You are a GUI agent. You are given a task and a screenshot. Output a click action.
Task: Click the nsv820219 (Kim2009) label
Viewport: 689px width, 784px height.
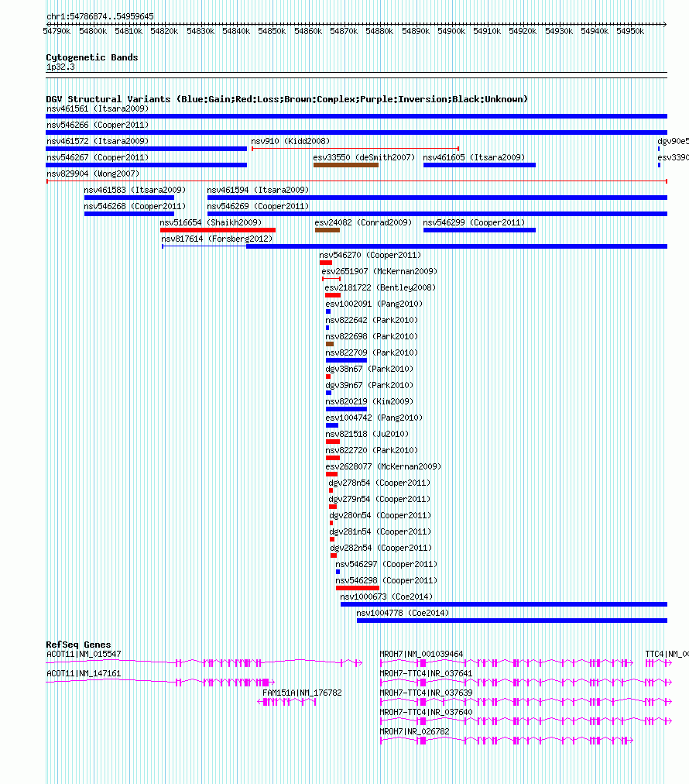tap(369, 401)
